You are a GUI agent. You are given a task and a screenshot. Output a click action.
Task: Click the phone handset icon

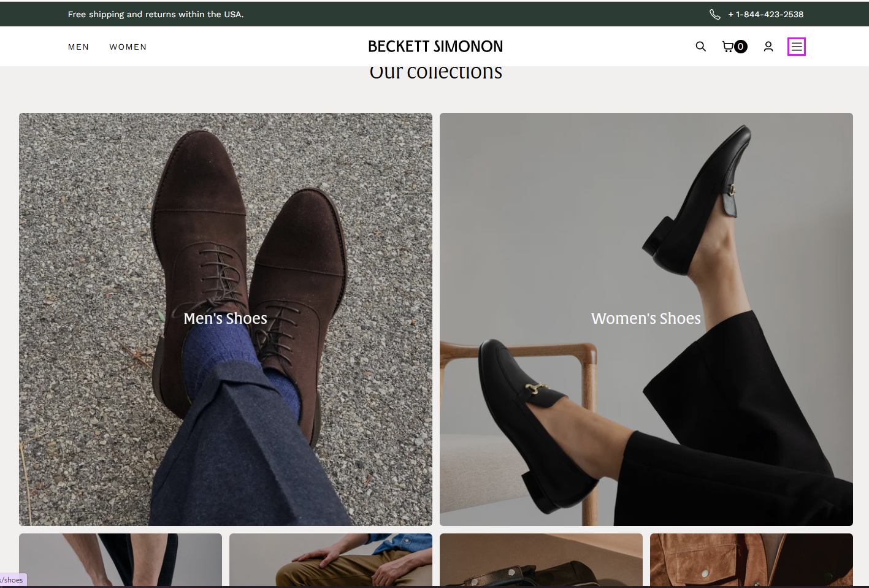point(714,14)
